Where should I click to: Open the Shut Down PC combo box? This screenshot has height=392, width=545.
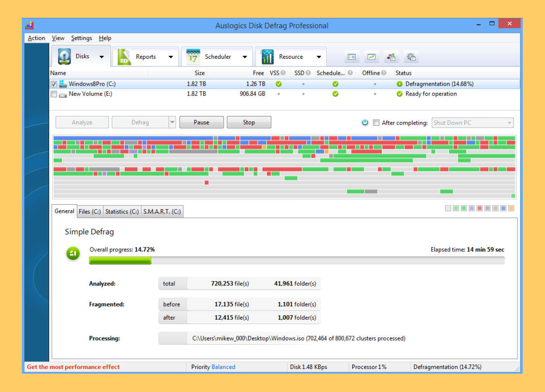coord(473,123)
